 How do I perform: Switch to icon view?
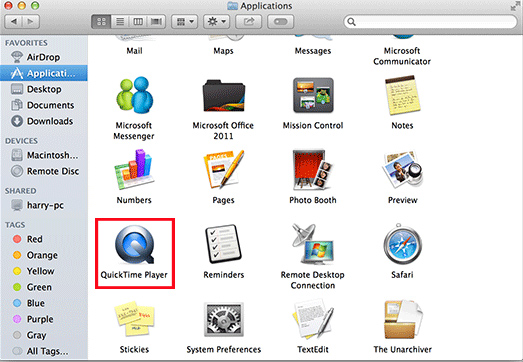[x=101, y=22]
